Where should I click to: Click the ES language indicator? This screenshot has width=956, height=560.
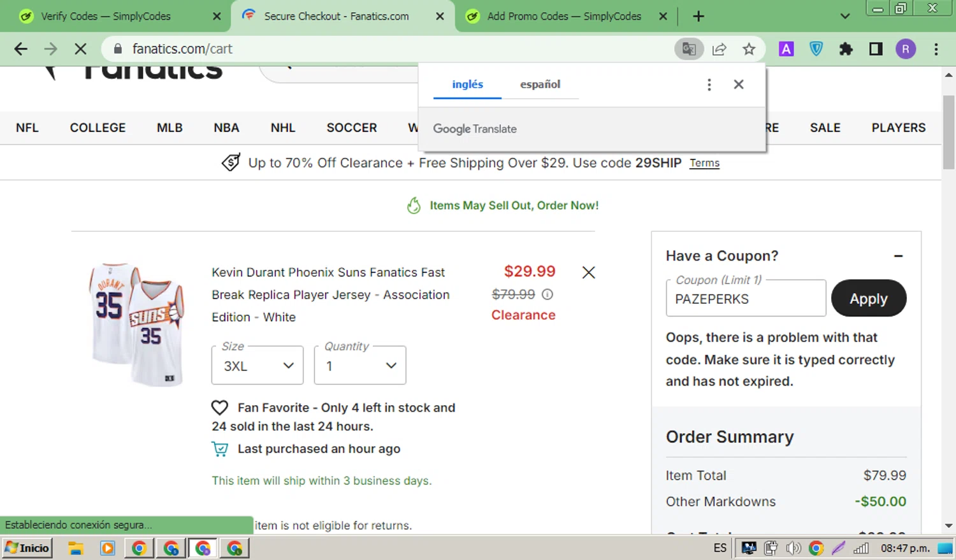[720, 548]
